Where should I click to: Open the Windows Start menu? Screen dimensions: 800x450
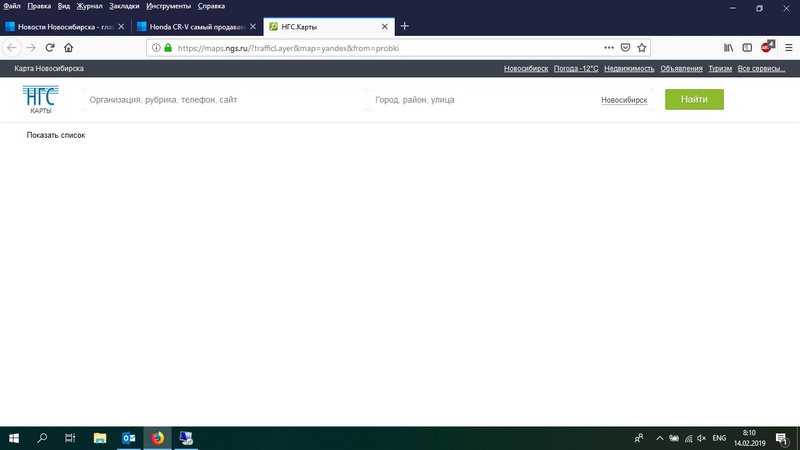point(14,438)
